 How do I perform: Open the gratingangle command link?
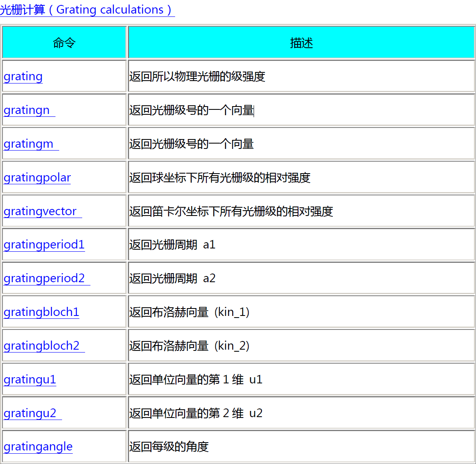coord(38,447)
